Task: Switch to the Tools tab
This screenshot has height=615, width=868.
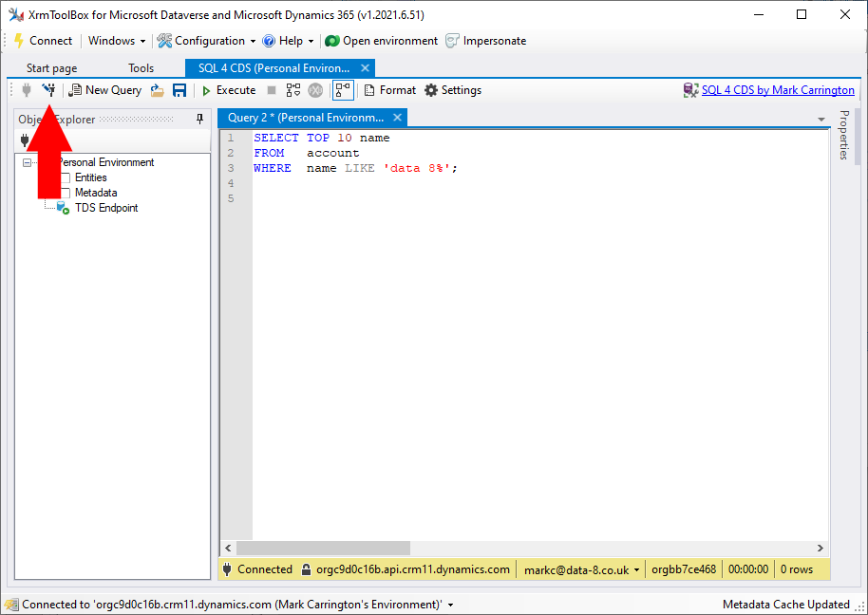Action: click(x=141, y=68)
